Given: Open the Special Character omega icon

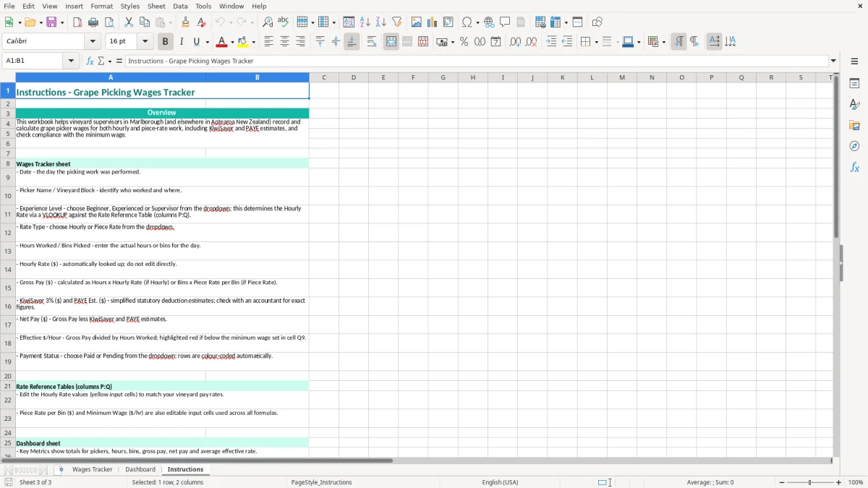Looking at the screenshot, I should (466, 22).
